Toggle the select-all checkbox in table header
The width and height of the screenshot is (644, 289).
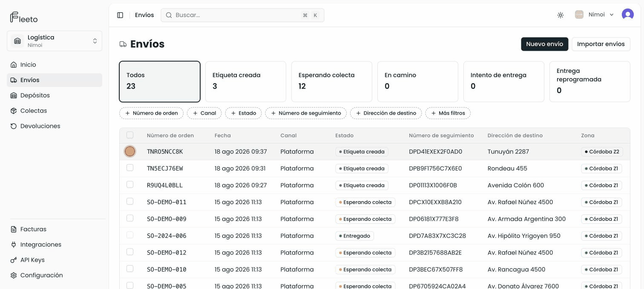pos(130,135)
